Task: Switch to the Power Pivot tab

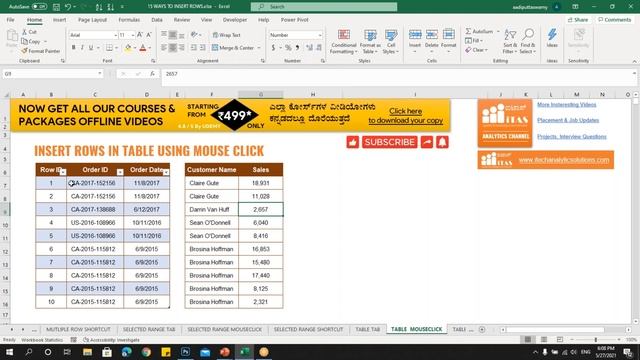Action: click(294, 20)
